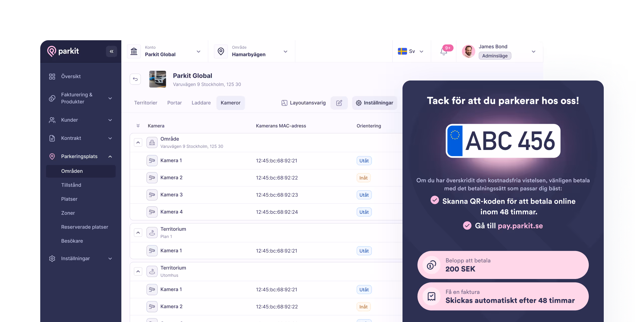This screenshot has width=644, height=322.
Task: Collapse the sidebar with double-chevron icon
Action: point(111,51)
